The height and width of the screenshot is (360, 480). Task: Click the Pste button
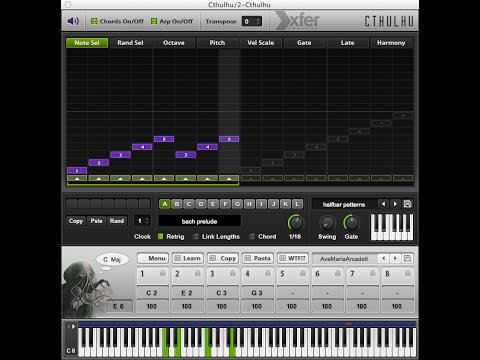(96, 221)
